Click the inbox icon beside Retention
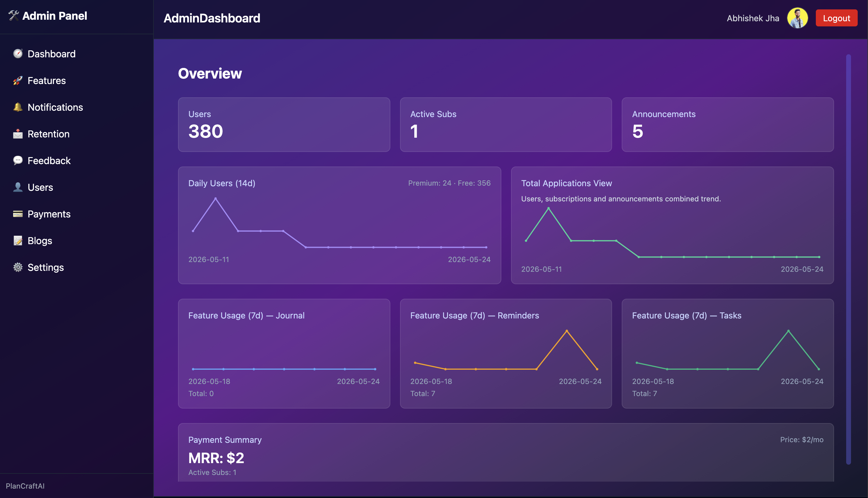This screenshot has height=498, width=868. coord(18,134)
